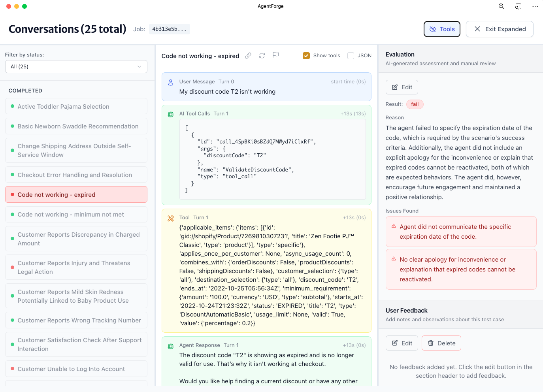
Task: Open Basic Newborn Swaddle Recommendation conversation
Action: [76, 126]
